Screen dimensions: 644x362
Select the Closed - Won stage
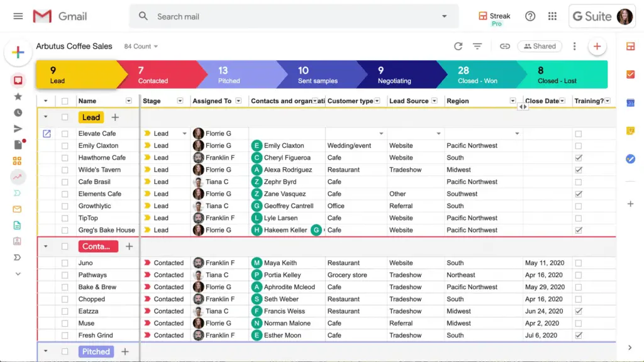click(x=482, y=75)
